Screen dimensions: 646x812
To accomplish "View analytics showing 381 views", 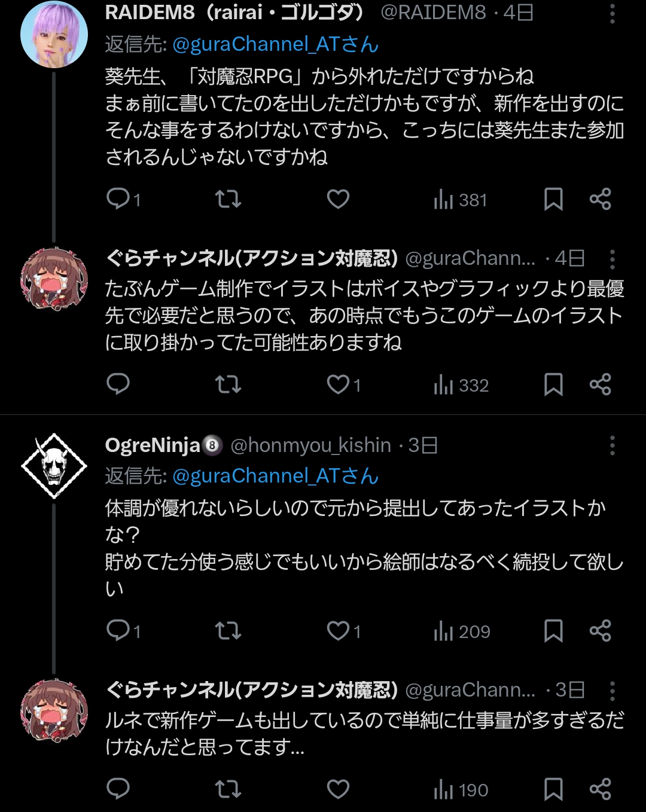I will pyautogui.click(x=461, y=200).
